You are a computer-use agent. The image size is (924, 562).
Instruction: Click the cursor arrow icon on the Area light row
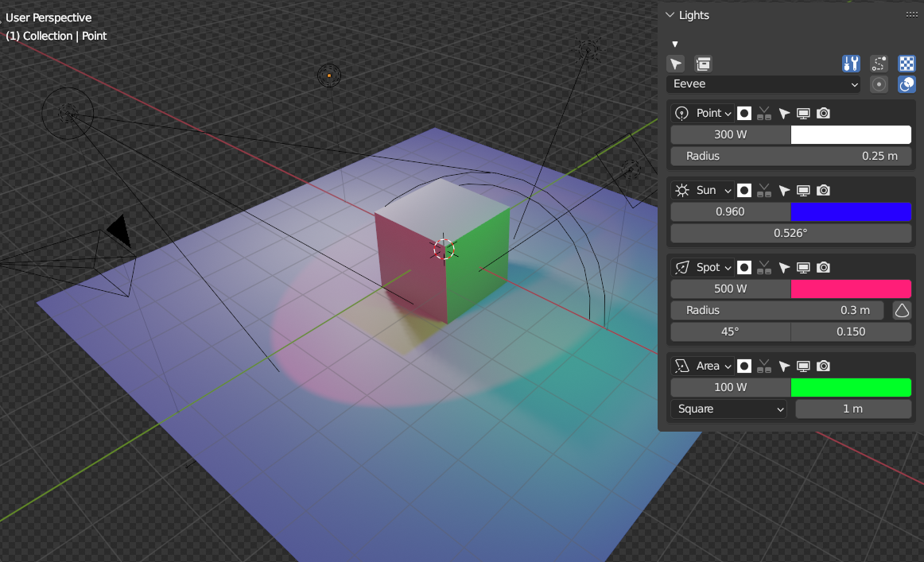784,366
